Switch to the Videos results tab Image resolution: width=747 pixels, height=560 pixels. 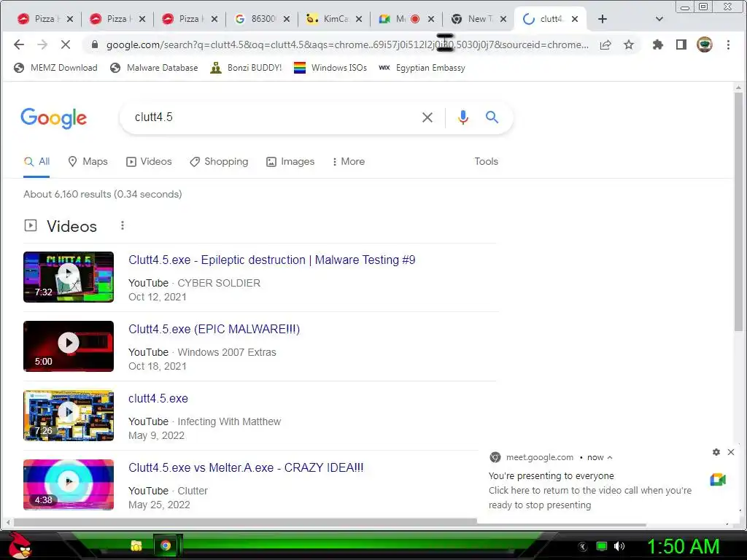coord(149,161)
